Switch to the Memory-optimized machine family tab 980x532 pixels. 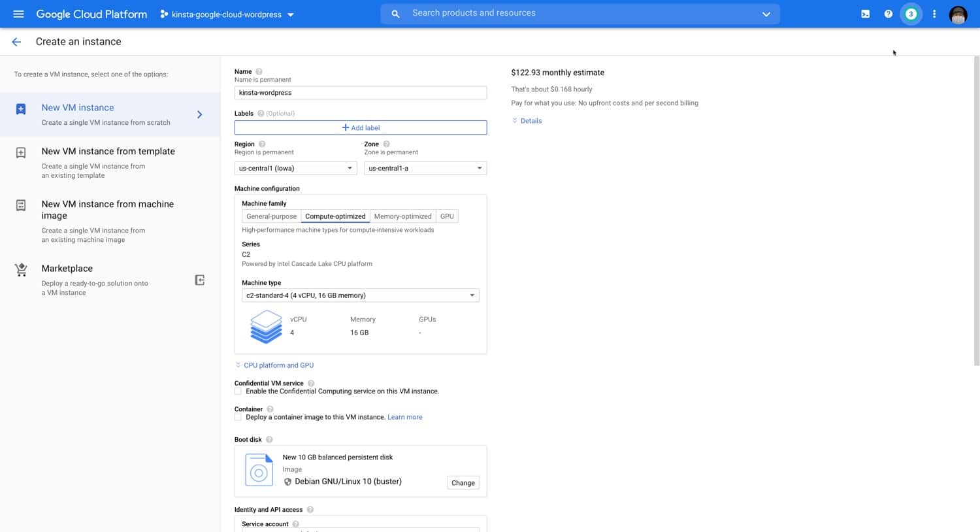pyautogui.click(x=402, y=216)
